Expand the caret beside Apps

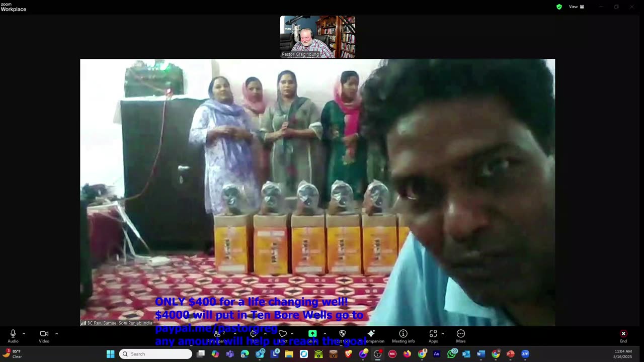click(443, 334)
